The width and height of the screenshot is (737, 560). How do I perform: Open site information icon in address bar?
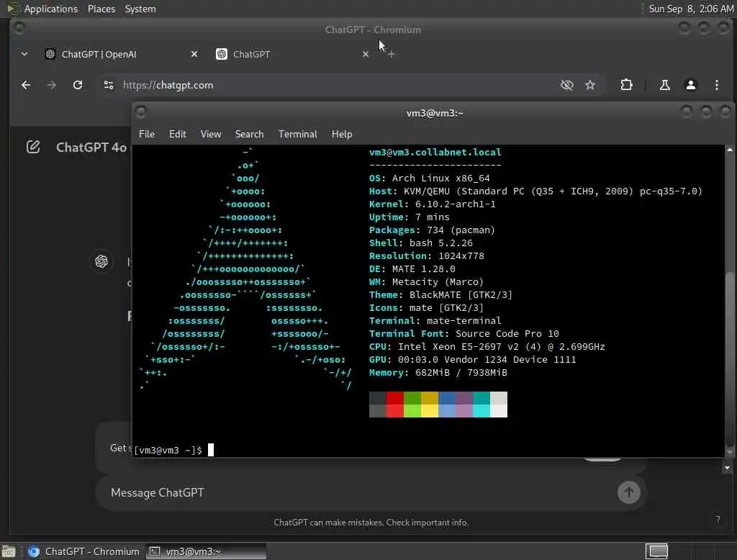click(x=109, y=85)
